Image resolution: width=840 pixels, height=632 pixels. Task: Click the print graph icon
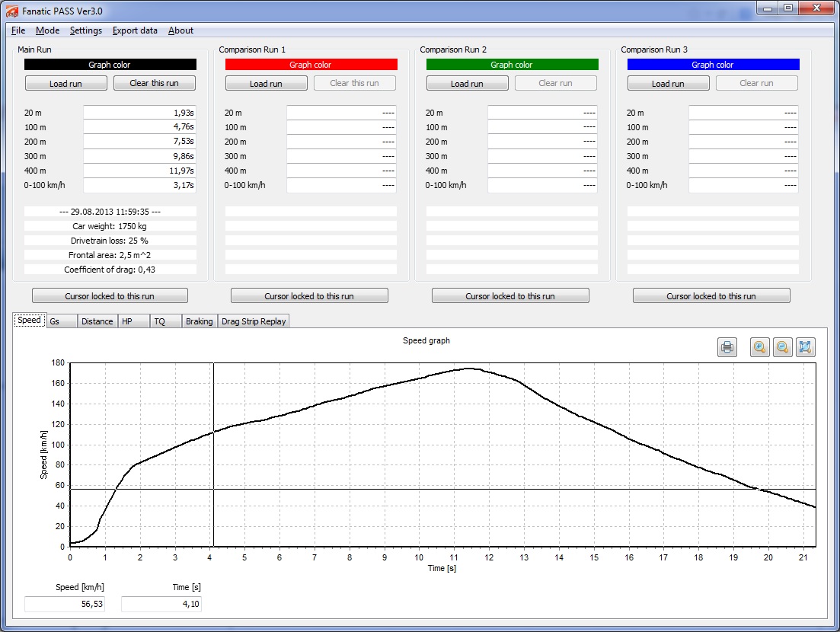[727, 347]
